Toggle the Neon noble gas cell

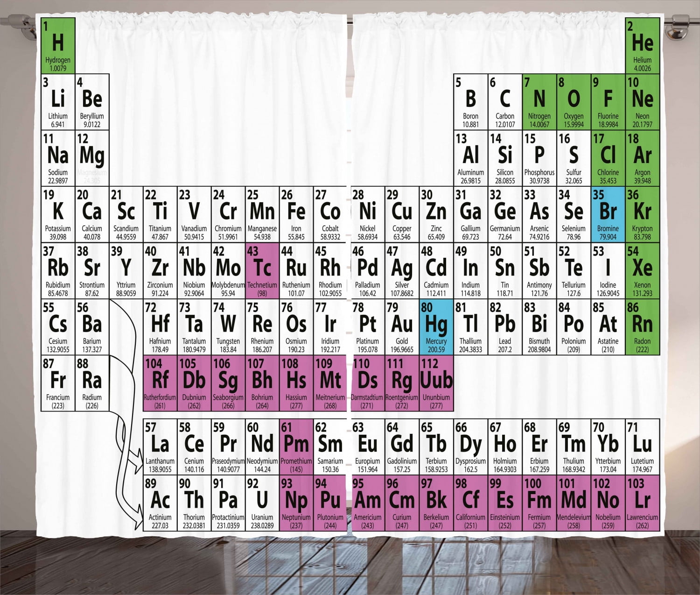pyautogui.click(x=642, y=102)
